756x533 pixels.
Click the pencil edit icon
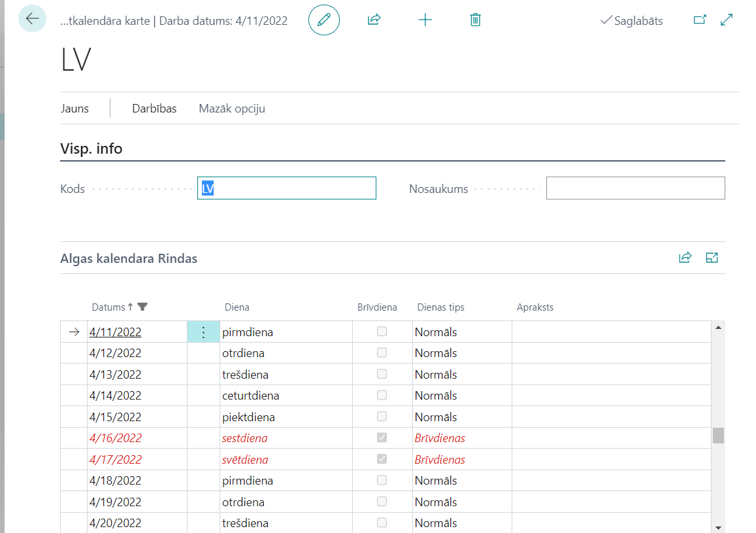tap(324, 20)
